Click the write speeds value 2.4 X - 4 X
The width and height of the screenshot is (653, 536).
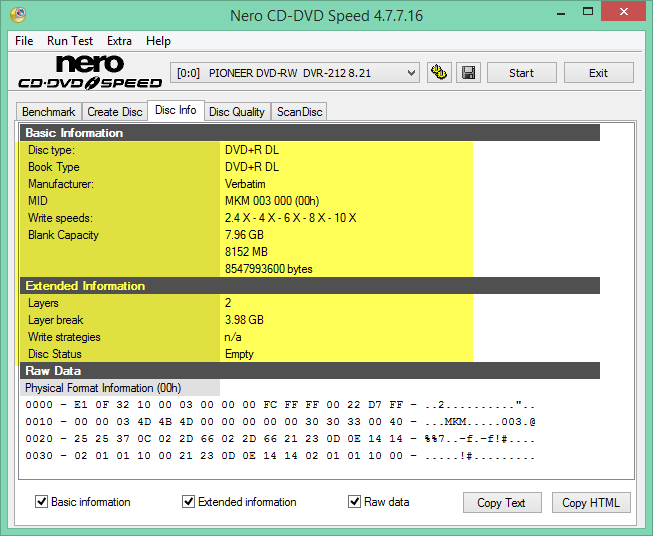[x=290, y=218]
